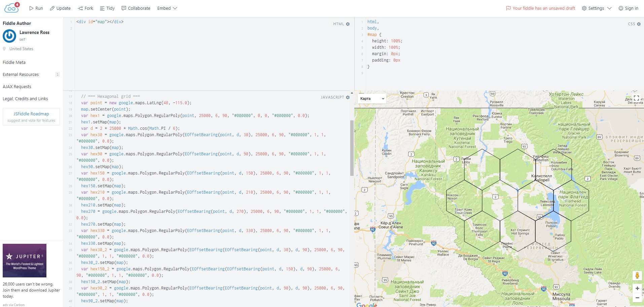Click the Hexagonal grid comment line
The width and height of the screenshot is (644, 307).
tap(110, 96)
